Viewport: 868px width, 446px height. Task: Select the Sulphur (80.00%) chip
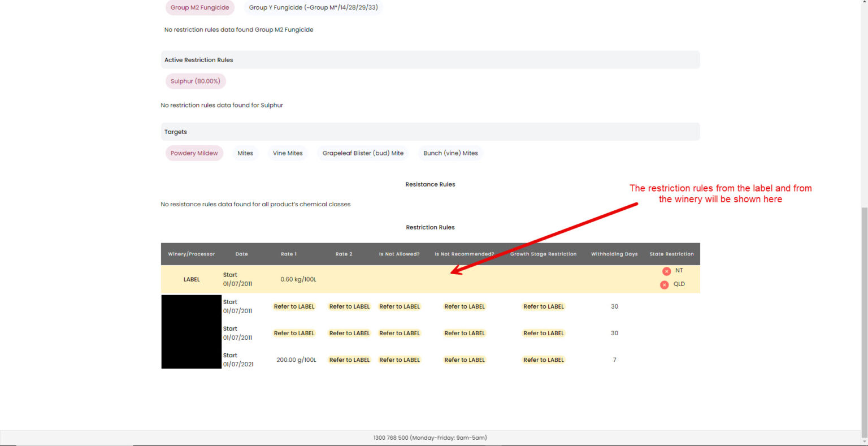click(x=196, y=81)
